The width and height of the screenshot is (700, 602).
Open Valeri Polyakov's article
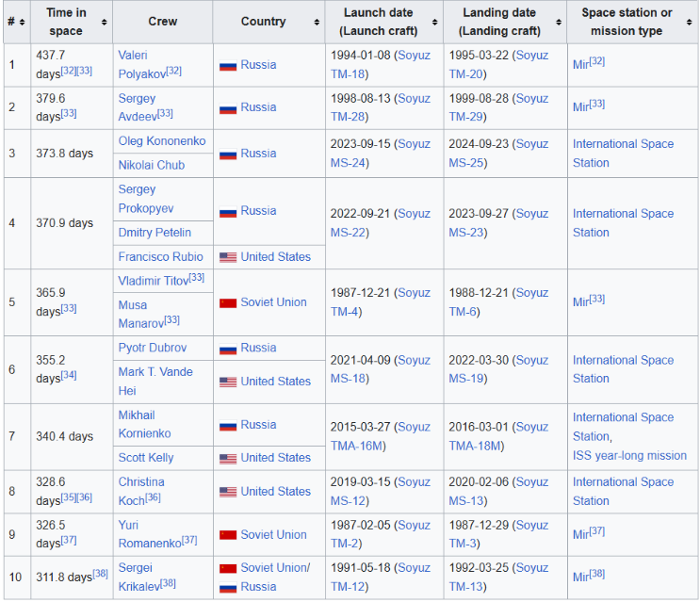coord(142,64)
